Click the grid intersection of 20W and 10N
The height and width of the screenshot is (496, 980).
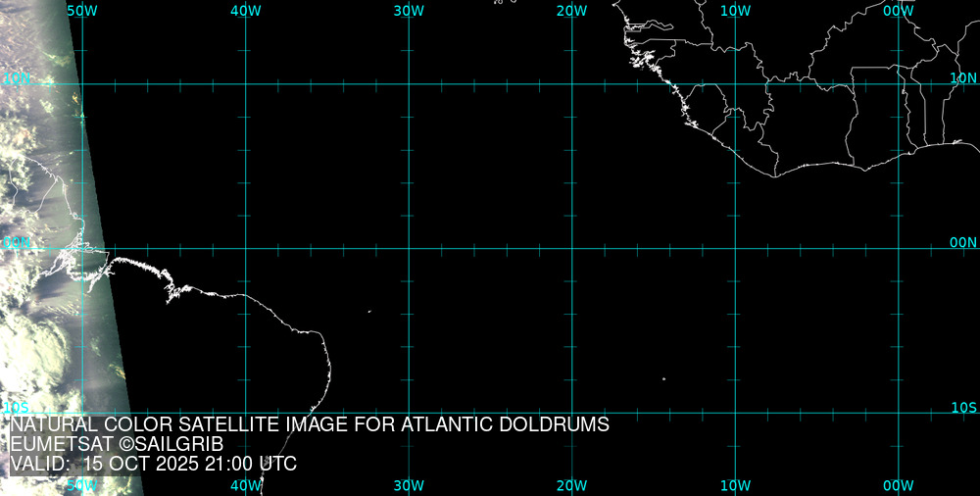571,84
